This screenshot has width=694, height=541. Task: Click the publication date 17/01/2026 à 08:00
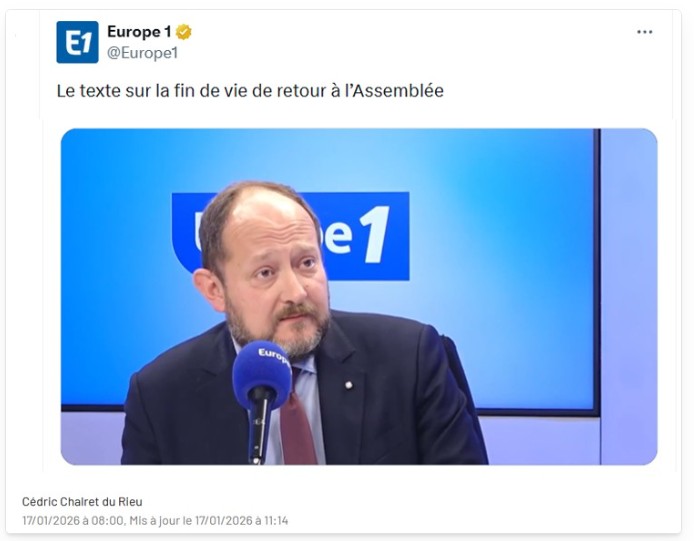[73, 520]
